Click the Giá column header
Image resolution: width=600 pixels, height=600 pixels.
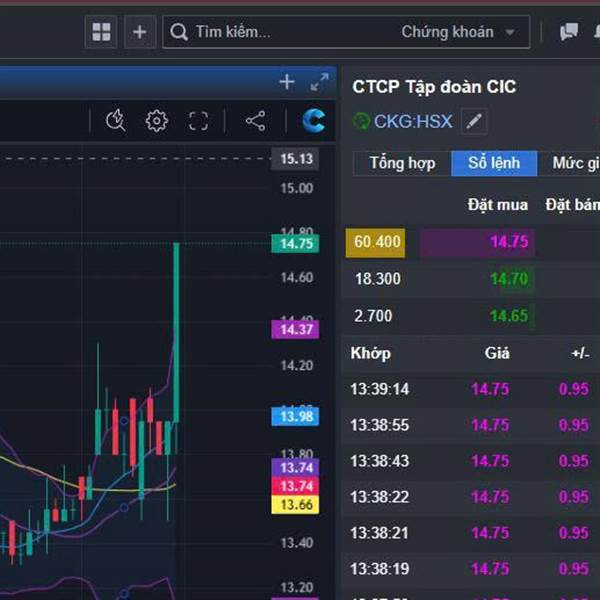[497, 353]
